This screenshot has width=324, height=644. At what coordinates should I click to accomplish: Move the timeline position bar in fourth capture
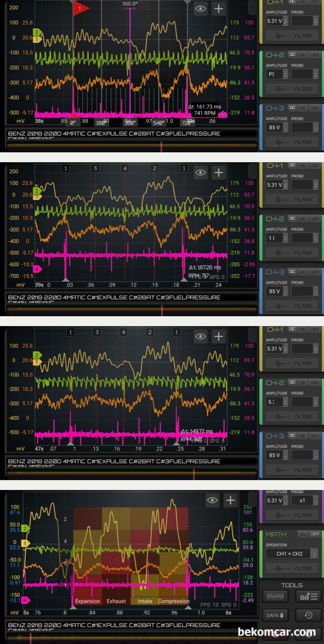click(31, 638)
